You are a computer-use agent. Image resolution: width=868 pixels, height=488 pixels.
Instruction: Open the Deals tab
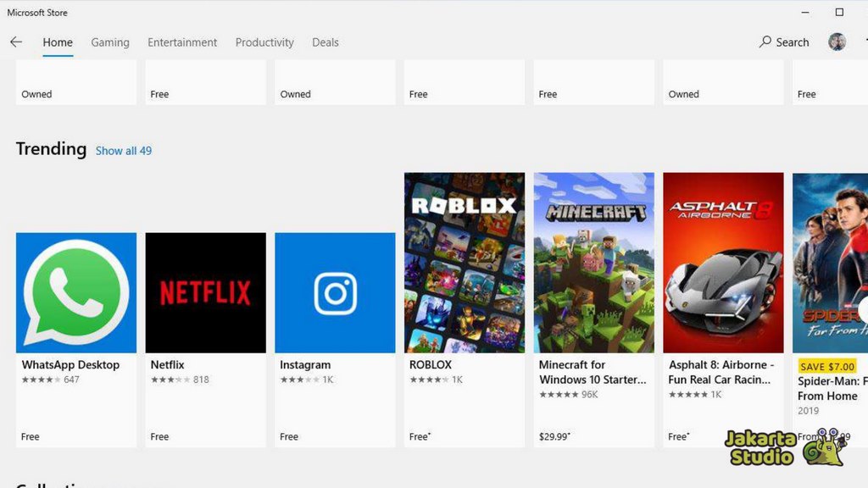click(325, 42)
